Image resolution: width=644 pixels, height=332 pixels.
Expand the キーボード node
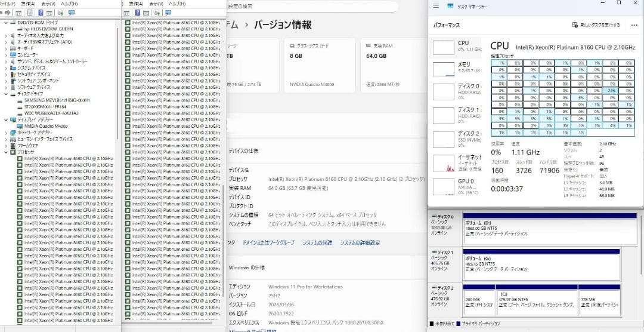[6, 48]
